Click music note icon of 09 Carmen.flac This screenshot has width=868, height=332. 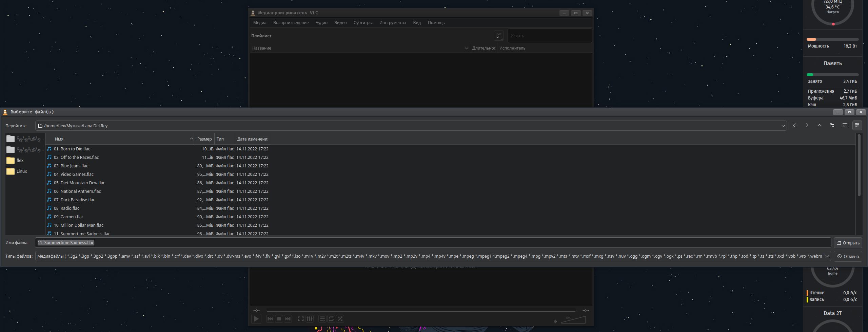pyautogui.click(x=50, y=217)
